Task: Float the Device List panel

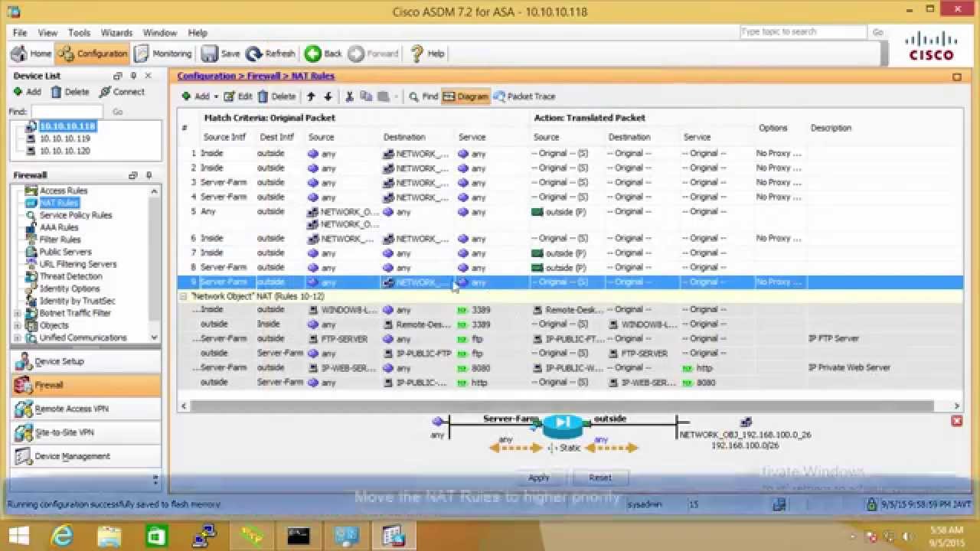Action: [118, 76]
